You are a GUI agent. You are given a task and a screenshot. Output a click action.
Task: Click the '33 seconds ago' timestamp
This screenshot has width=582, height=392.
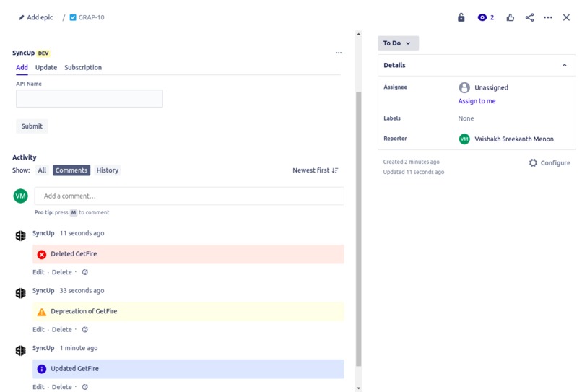point(82,291)
